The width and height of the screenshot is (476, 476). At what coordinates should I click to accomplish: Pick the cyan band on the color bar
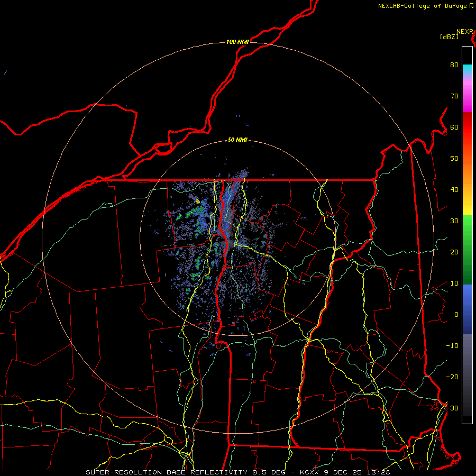pyautogui.click(x=467, y=70)
